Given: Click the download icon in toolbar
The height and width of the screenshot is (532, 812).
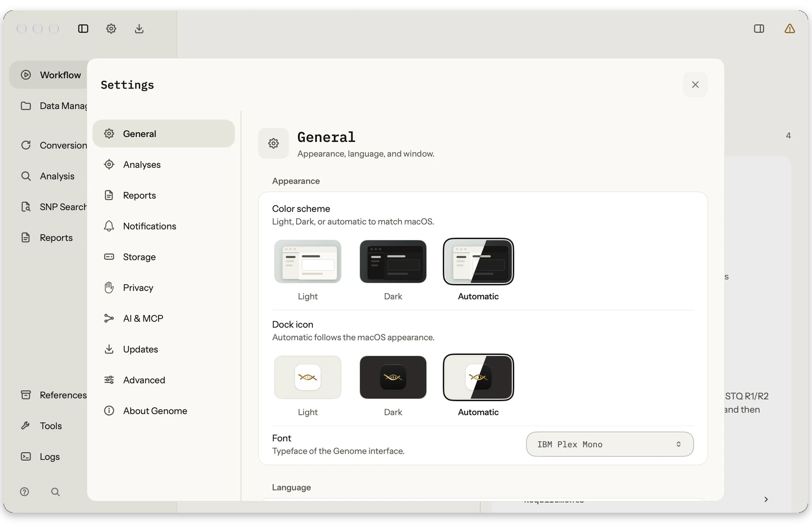Looking at the screenshot, I should 139,29.
